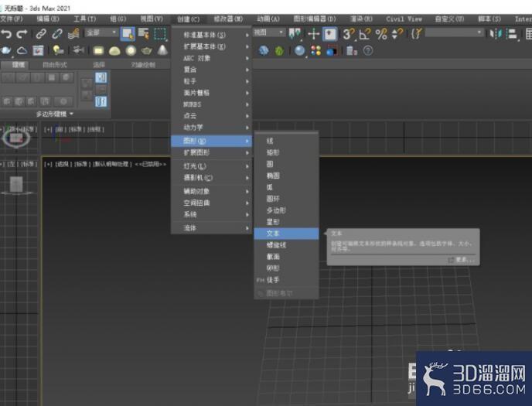The height and width of the screenshot is (406, 532).
Task: Switch to the 建模 ribbon tab
Action: click(x=19, y=65)
